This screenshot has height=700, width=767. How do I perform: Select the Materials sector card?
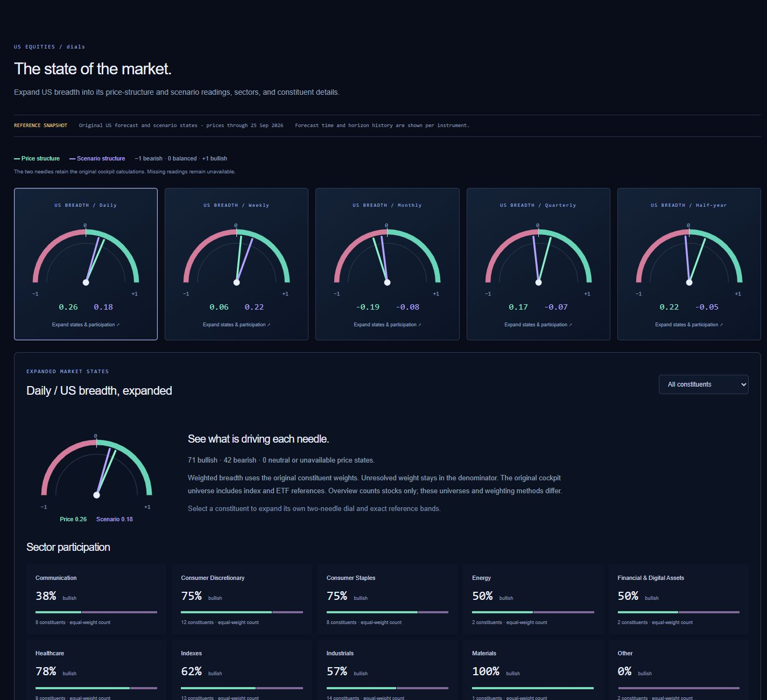coord(533,670)
